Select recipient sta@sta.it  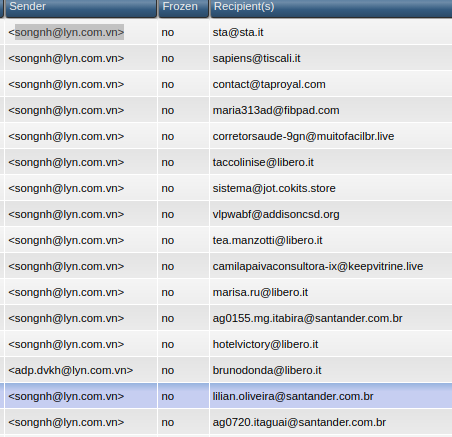[238, 32]
